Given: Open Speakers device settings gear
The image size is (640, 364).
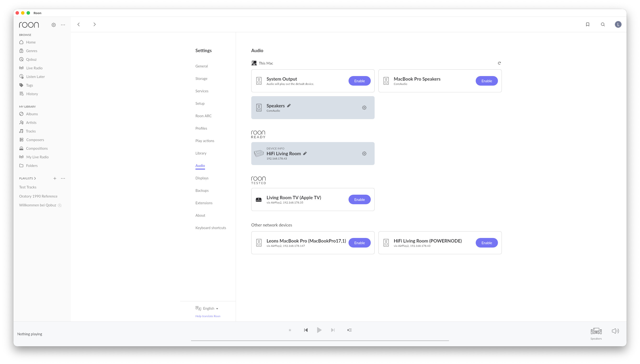Looking at the screenshot, I should pos(364,108).
